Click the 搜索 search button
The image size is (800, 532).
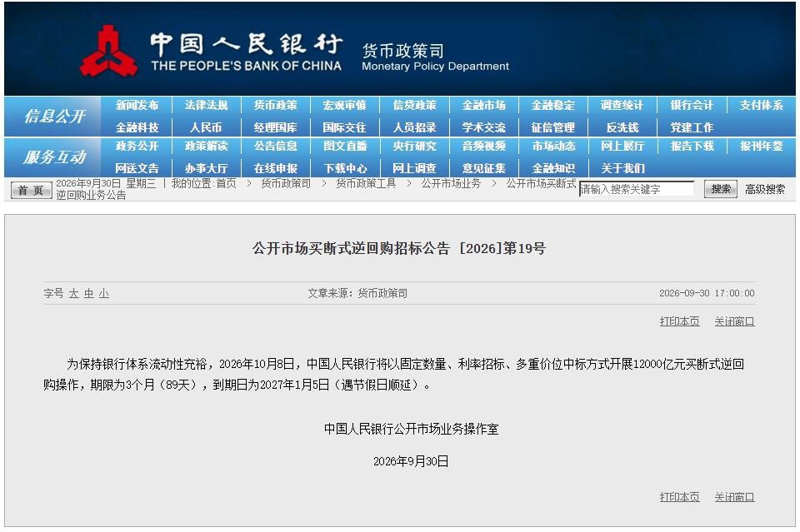coord(720,189)
